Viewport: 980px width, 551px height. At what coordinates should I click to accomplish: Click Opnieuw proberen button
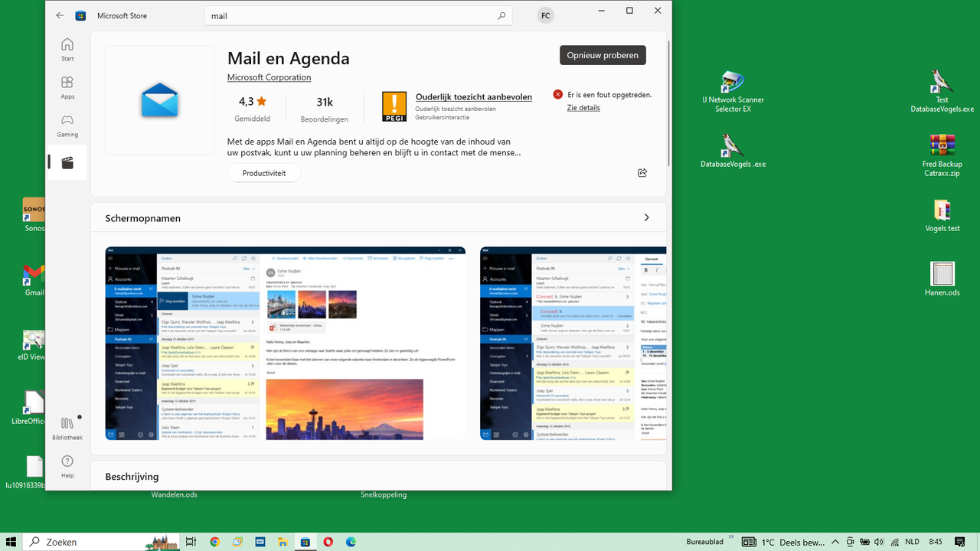(x=603, y=55)
